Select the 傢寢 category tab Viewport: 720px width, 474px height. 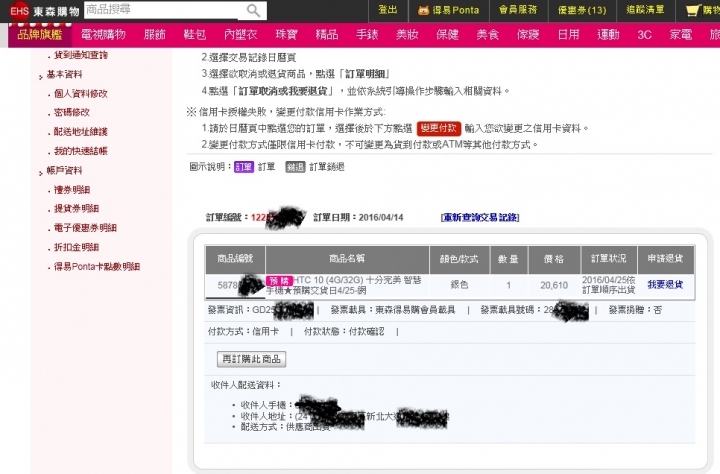click(528, 34)
